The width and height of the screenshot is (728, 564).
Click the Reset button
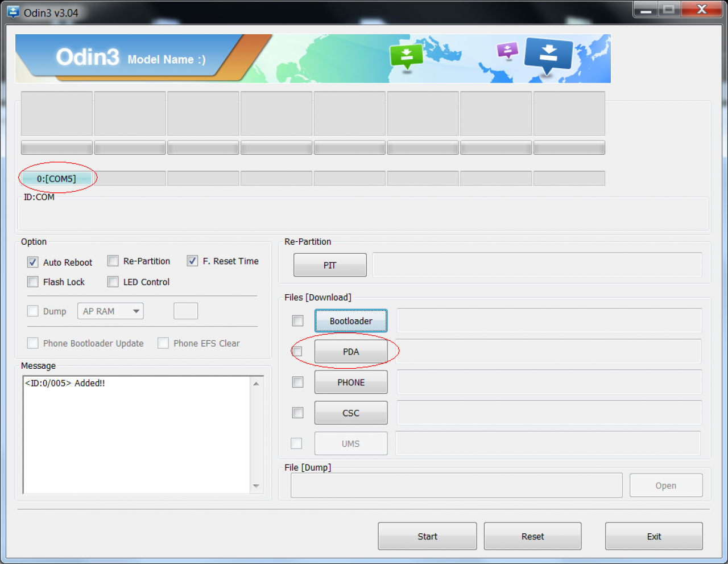coord(533,536)
